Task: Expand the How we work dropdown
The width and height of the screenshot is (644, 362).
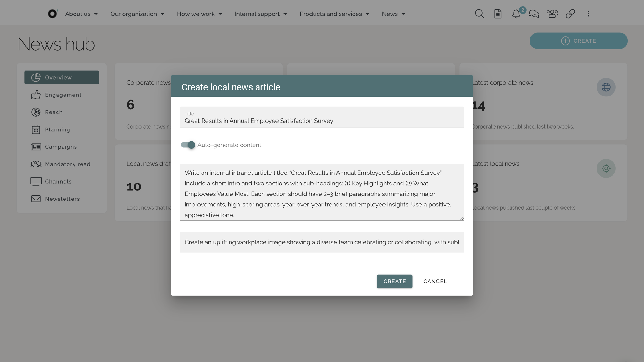Action: [x=199, y=14]
